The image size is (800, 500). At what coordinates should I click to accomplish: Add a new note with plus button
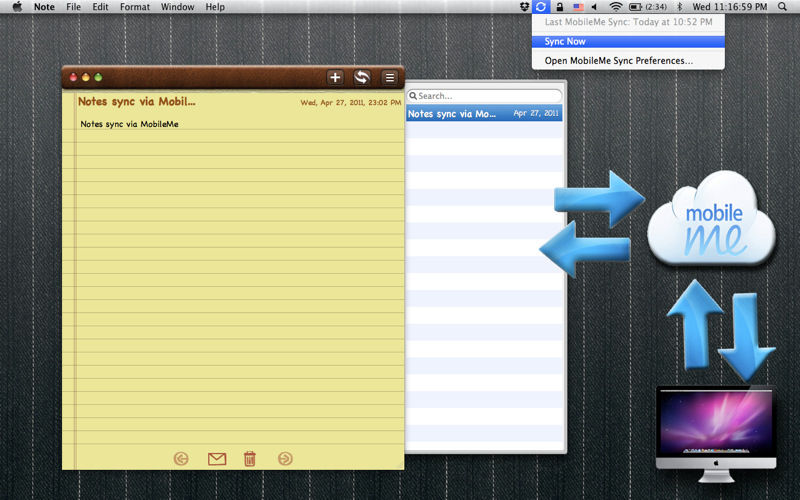pos(335,78)
